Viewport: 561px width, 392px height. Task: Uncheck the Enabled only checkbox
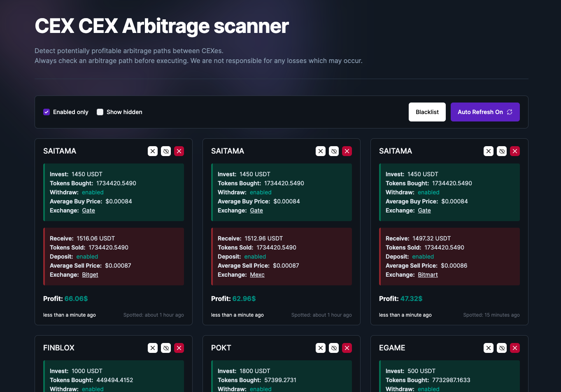pos(47,112)
